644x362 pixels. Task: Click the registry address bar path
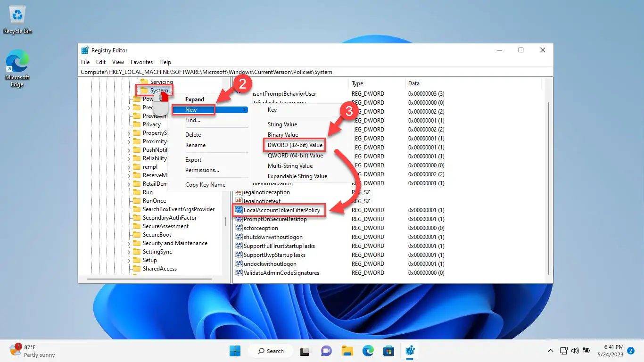pos(315,72)
